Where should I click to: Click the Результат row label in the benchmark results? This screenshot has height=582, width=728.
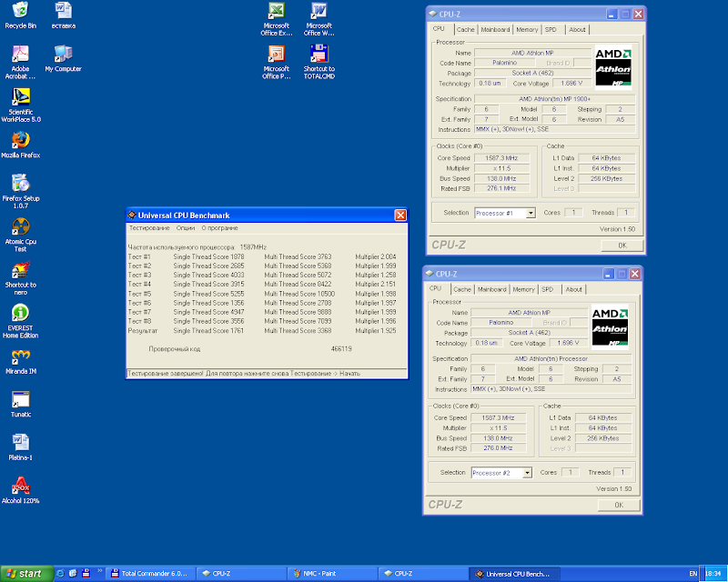(x=143, y=331)
